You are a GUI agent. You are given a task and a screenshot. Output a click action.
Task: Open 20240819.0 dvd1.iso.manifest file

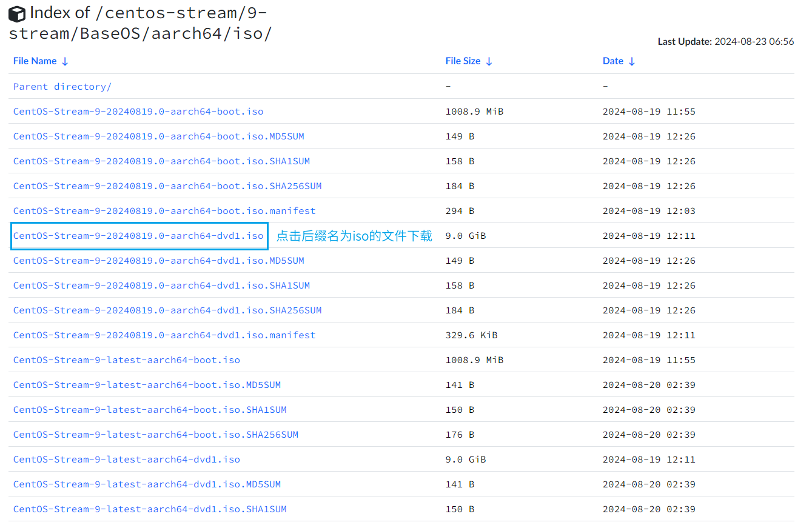(x=164, y=335)
